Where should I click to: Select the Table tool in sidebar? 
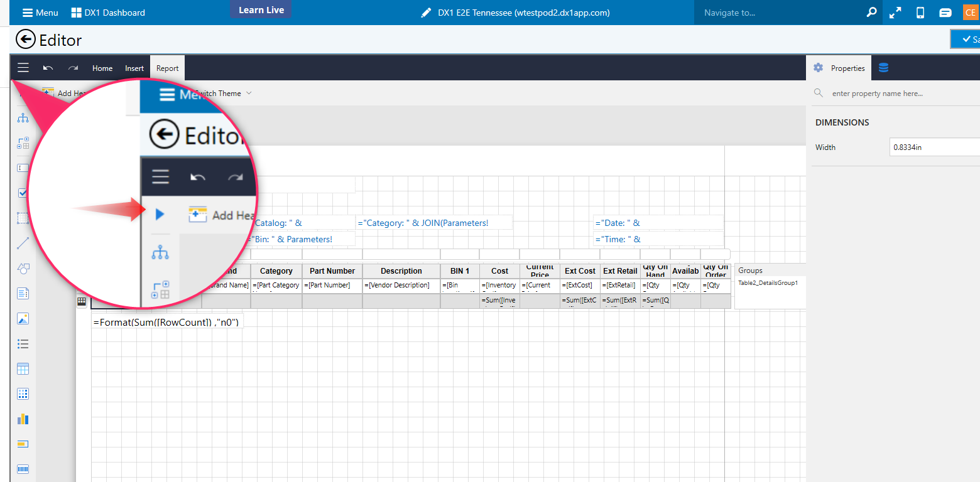[x=23, y=369]
